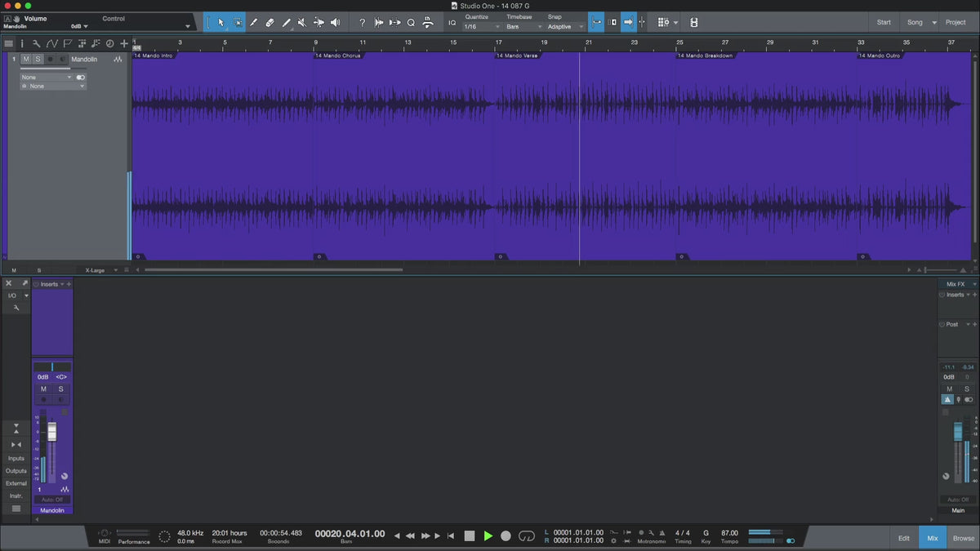Select the Eraser tool

click(269, 23)
